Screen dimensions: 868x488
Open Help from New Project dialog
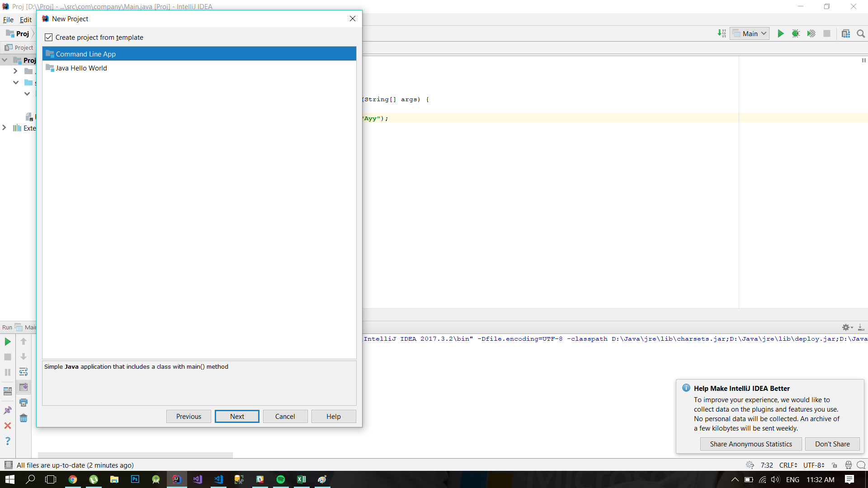coord(334,416)
